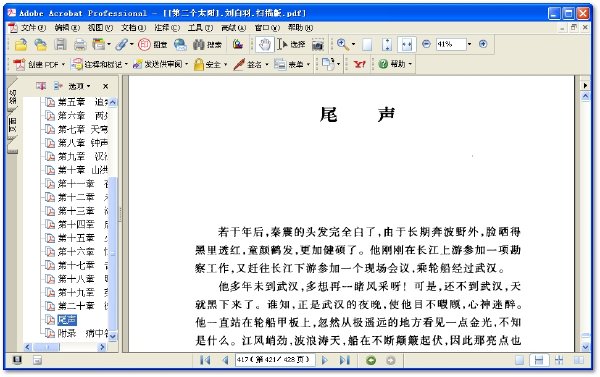Click the green Previous View button
600x377 pixels.
coord(371,360)
